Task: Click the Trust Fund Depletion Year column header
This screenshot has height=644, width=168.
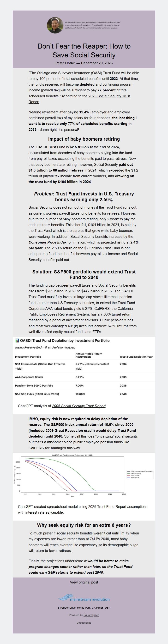Action: coord(136,357)
